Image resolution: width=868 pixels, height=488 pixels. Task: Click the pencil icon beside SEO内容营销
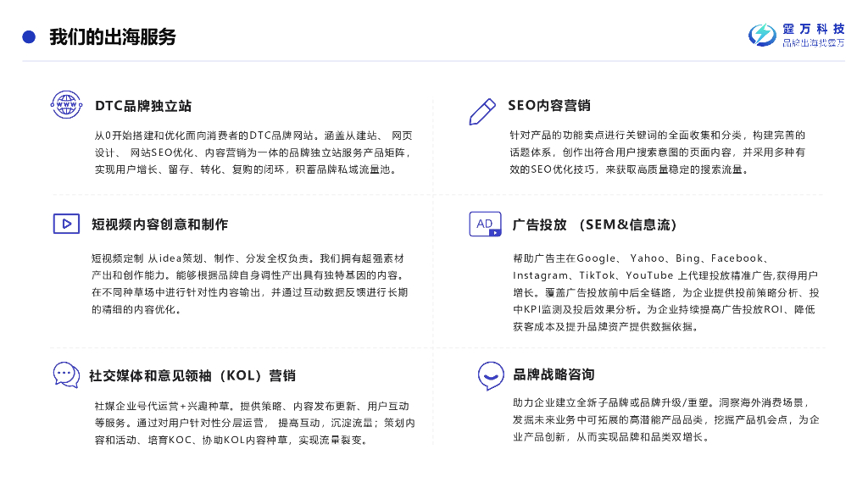(x=482, y=111)
